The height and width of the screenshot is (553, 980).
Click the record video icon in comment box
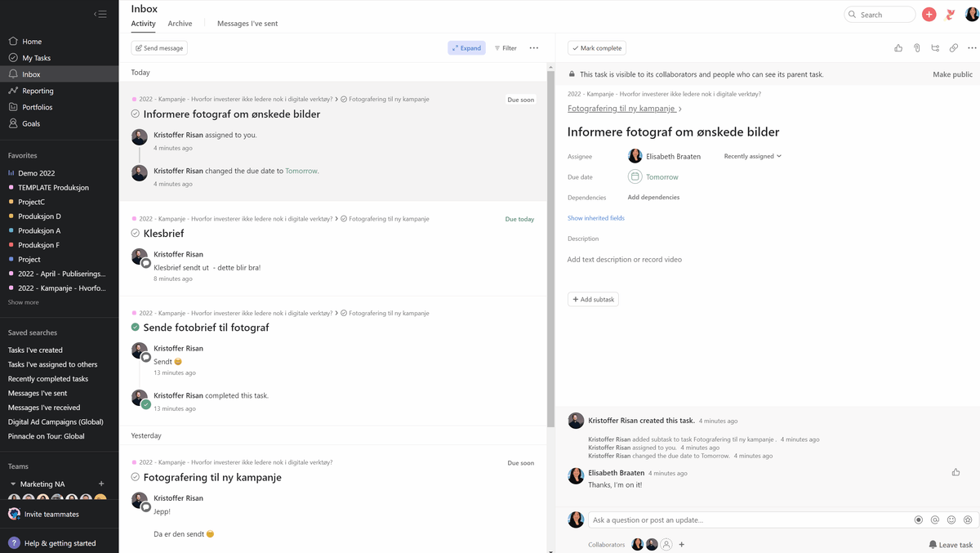pyautogui.click(x=918, y=520)
